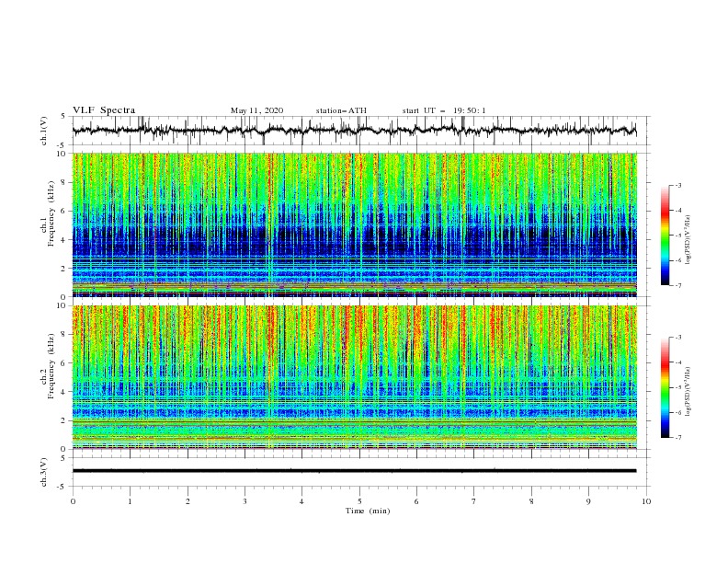Click the log(PSD) label beside ch.1 color bar
Screen dimensions: 728x563
(x=688, y=240)
